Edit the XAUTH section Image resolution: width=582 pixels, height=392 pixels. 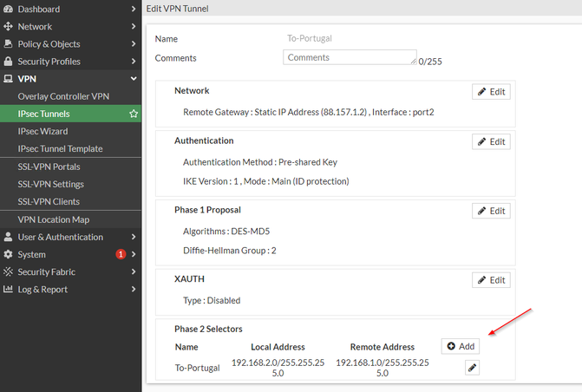point(491,280)
